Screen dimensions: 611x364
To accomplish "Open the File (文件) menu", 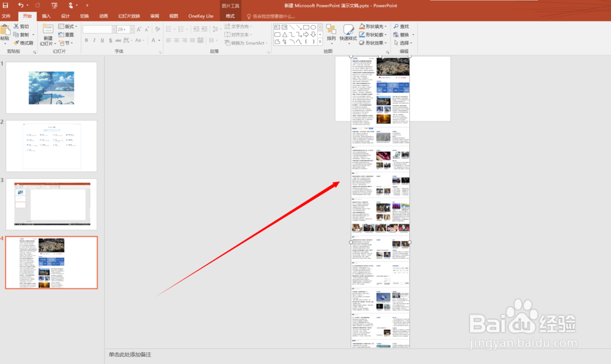I will (6, 16).
